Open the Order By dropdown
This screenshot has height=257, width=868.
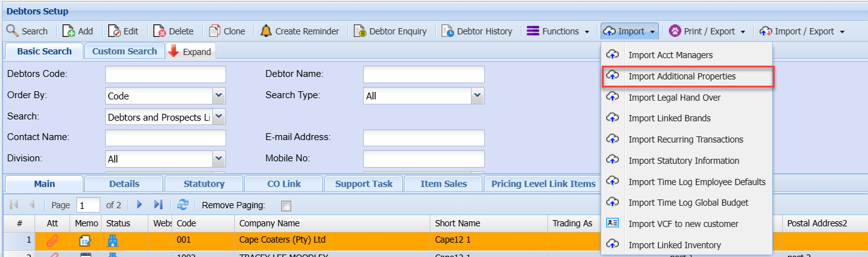point(219,96)
